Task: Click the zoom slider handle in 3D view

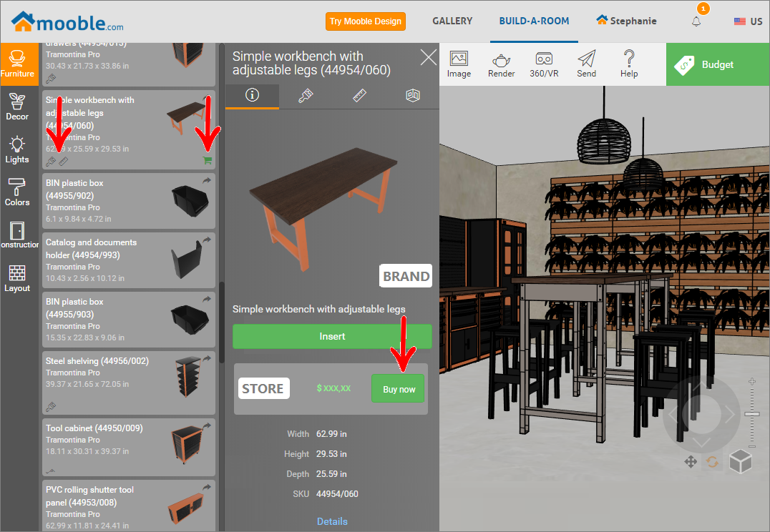Action: pos(752,414)
